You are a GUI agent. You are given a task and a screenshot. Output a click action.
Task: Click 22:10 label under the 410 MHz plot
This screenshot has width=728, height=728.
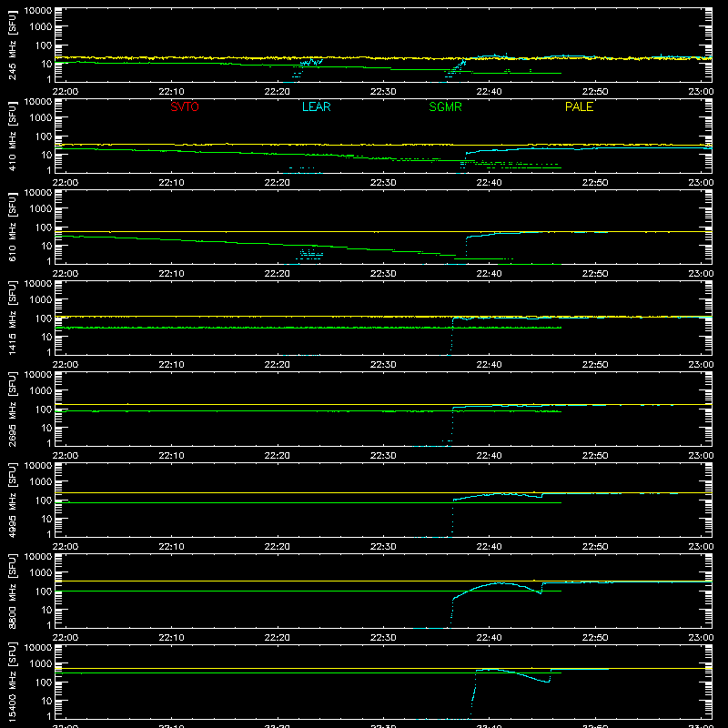click(x=171, y=183)
